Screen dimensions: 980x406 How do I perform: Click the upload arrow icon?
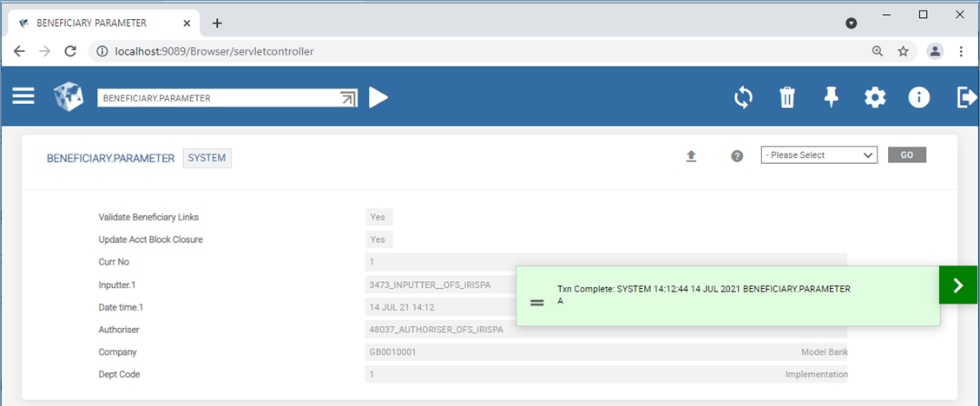coord(691,156)
